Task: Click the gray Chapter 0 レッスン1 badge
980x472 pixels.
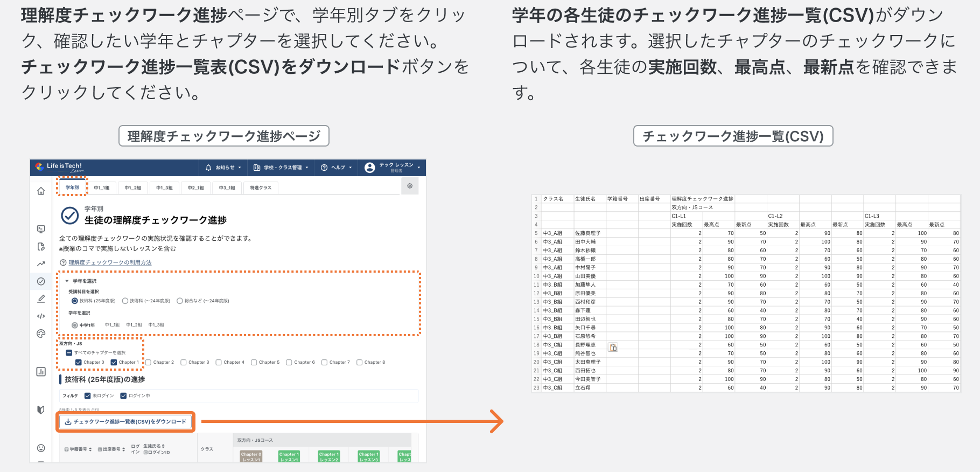Action: point(251,456)
